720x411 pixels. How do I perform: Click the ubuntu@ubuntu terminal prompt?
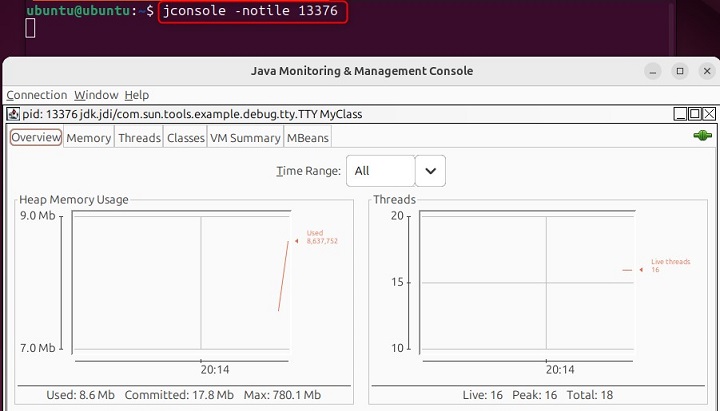pyautogui.click(x=90, y=11)
